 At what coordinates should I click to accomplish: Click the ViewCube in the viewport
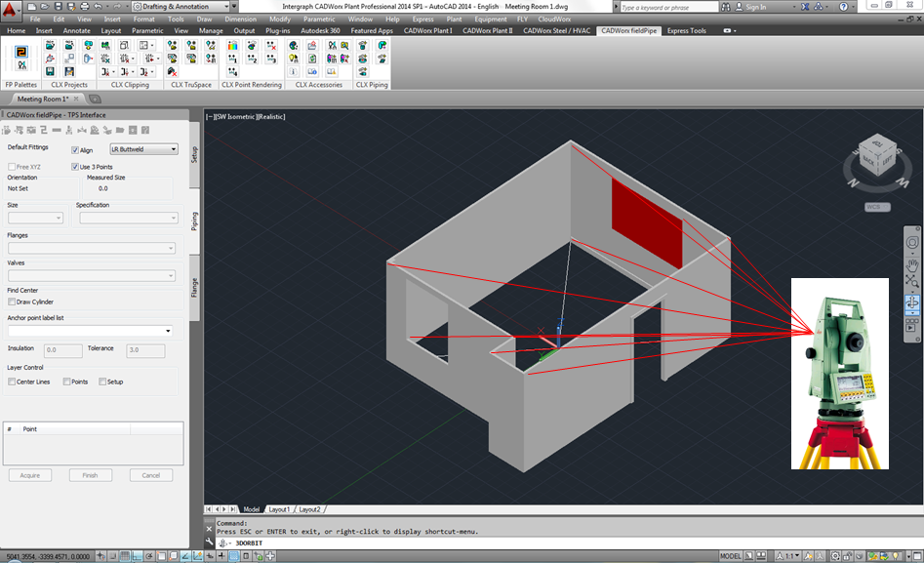tap(877, 155)
